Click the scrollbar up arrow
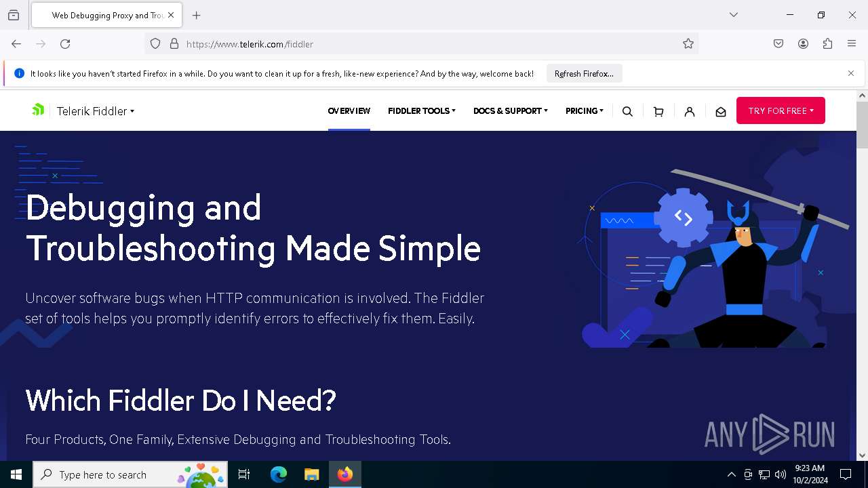 coord(862,96)
